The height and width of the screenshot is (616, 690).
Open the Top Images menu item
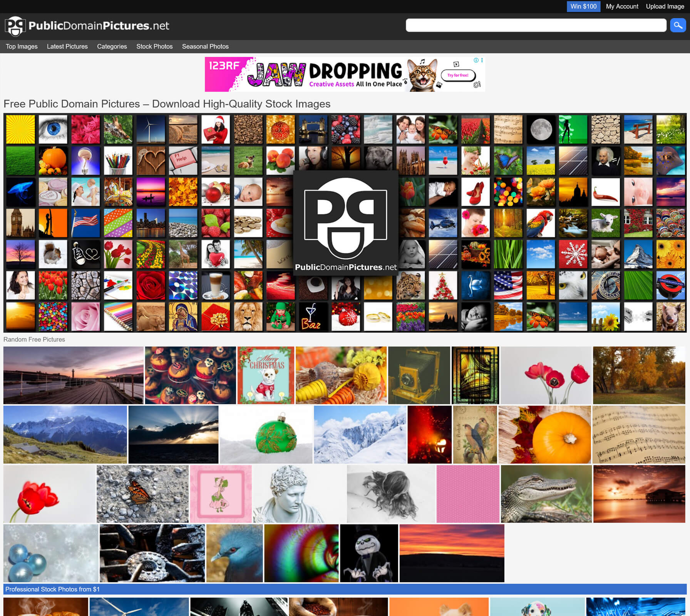22,46
